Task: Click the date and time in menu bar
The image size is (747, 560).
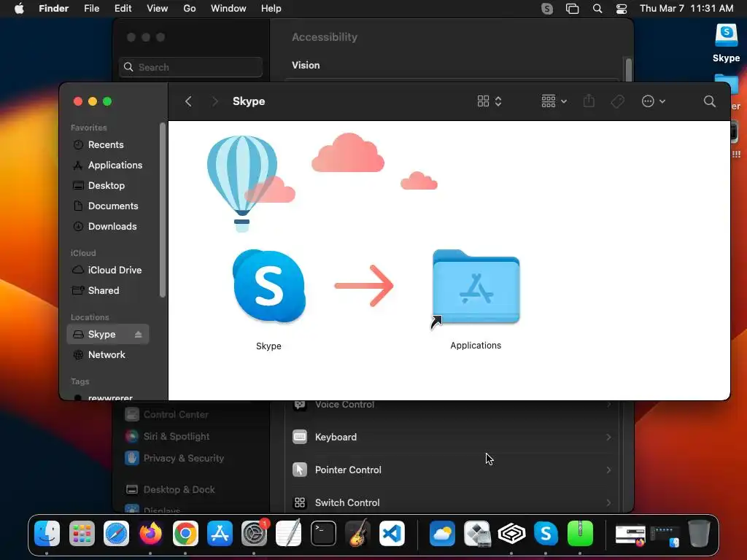Action: pos(686,9)
